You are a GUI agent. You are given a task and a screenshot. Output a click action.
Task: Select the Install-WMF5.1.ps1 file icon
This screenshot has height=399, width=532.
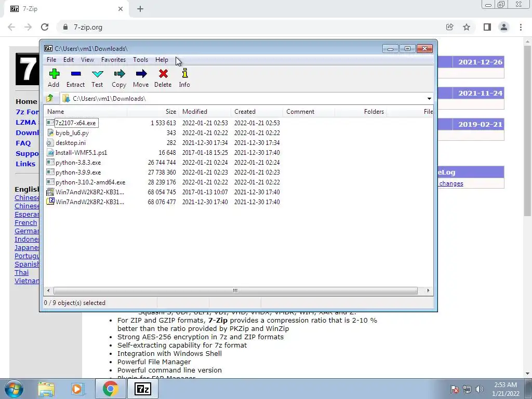50,152
